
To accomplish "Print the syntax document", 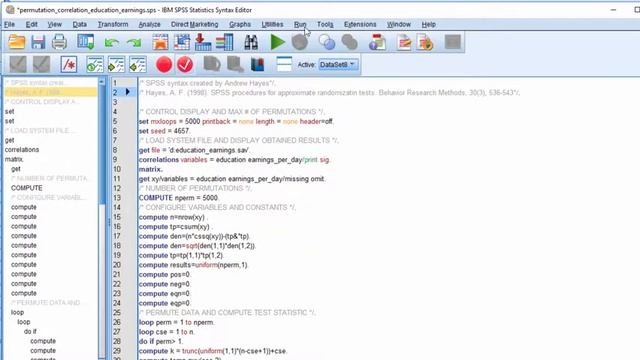I will [x=59, y=42].
